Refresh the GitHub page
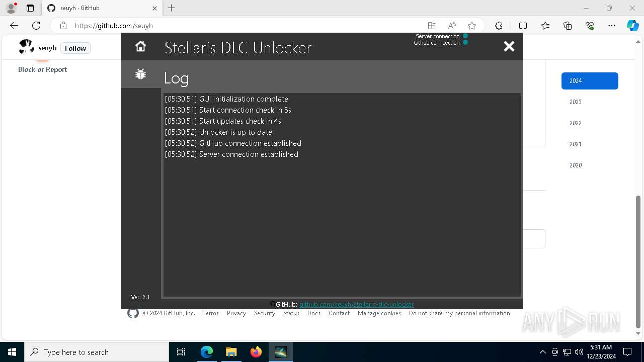The image size is (644, 362). [x=36, y=26]
